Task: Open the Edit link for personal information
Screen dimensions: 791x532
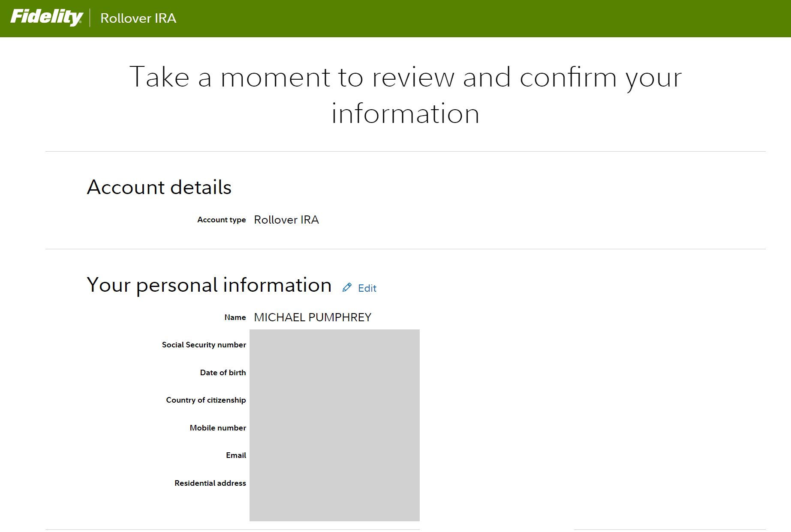Action: tap(367, 288)
